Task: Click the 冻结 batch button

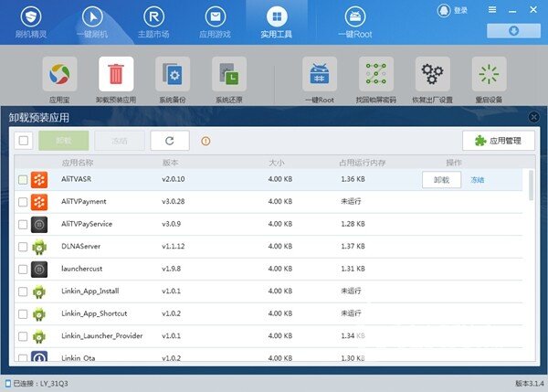Action: (x=120, y=141)
